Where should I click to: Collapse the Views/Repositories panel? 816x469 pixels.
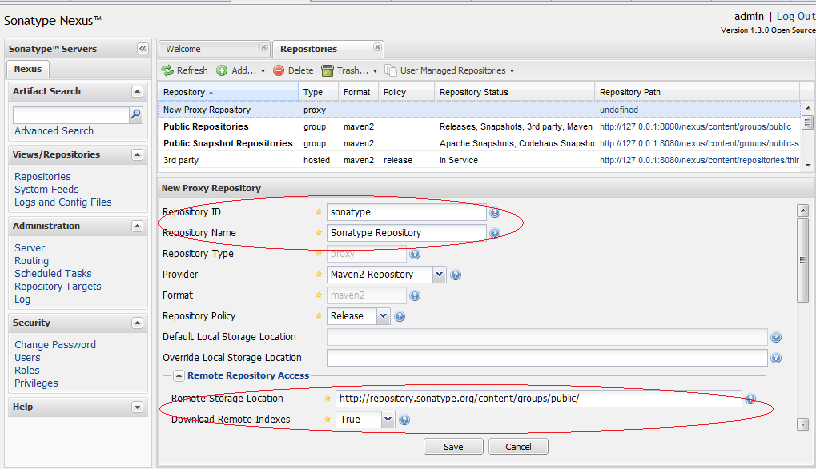(x=137, y=155)
